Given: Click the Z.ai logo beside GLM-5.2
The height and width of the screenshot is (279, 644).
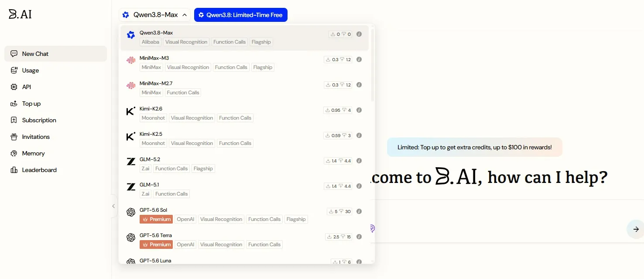Looking at the screenshot, I should click(131, 162).
